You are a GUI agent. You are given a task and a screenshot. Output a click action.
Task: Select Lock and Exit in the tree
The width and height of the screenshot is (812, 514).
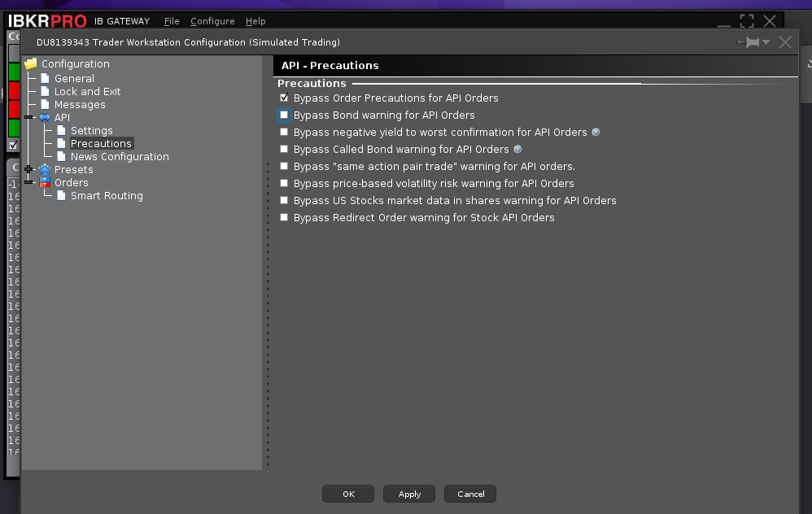87,92
